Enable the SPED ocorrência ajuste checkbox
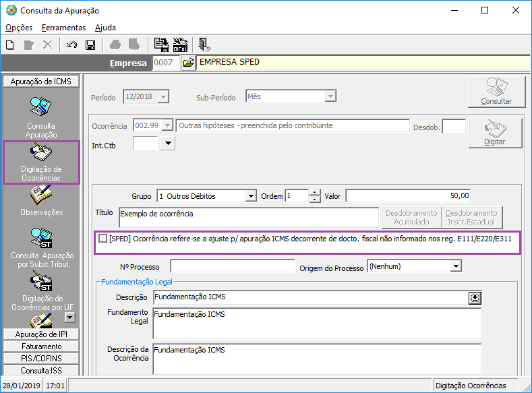This screenshot has height=393, width=532. pos(102,239)
